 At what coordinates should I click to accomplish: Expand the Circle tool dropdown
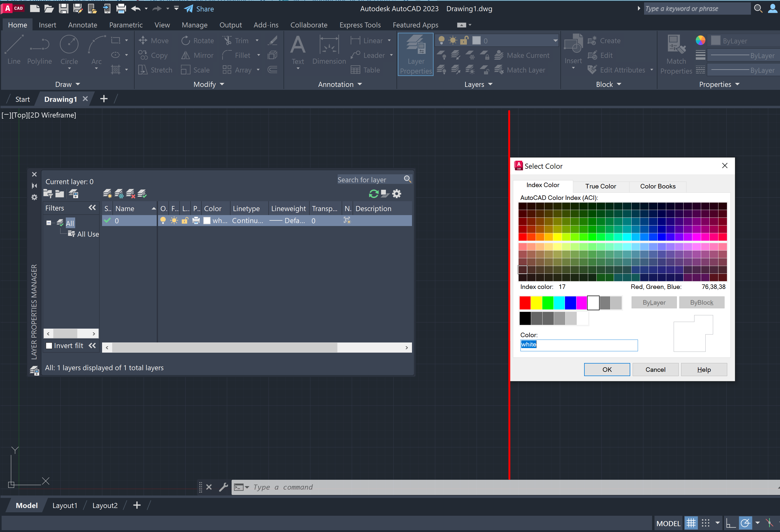pyautogui.click(x=69, y=69)
